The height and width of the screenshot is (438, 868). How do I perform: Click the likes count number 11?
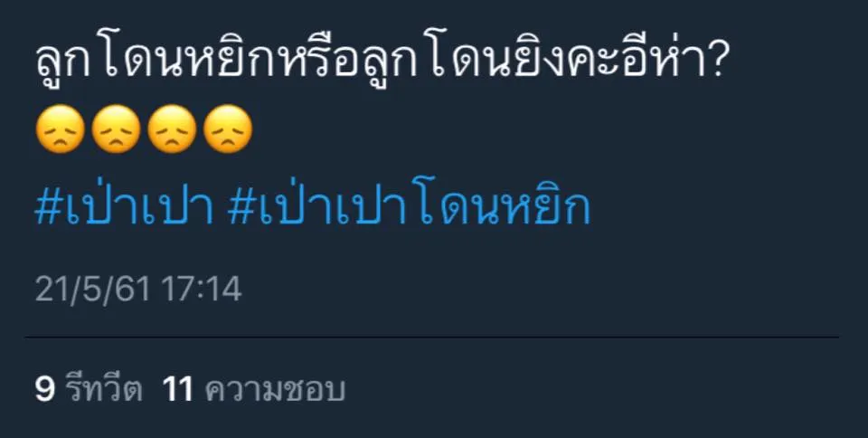coord(178,389)
